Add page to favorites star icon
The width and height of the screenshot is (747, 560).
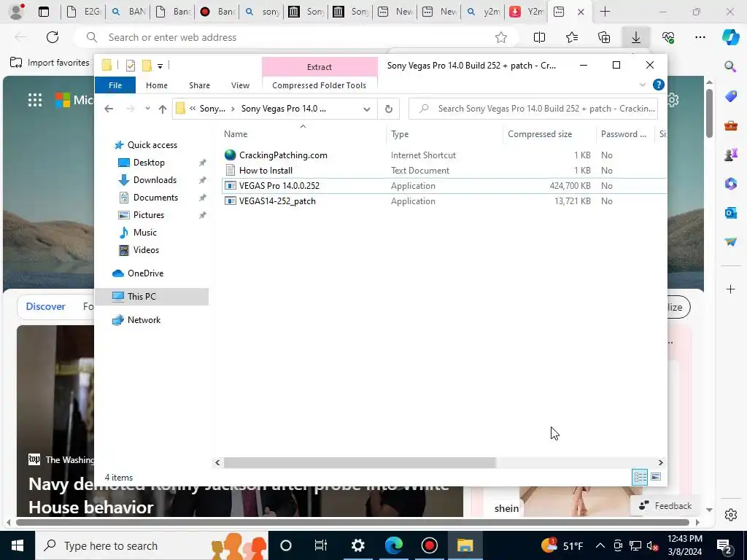(500, 37)
